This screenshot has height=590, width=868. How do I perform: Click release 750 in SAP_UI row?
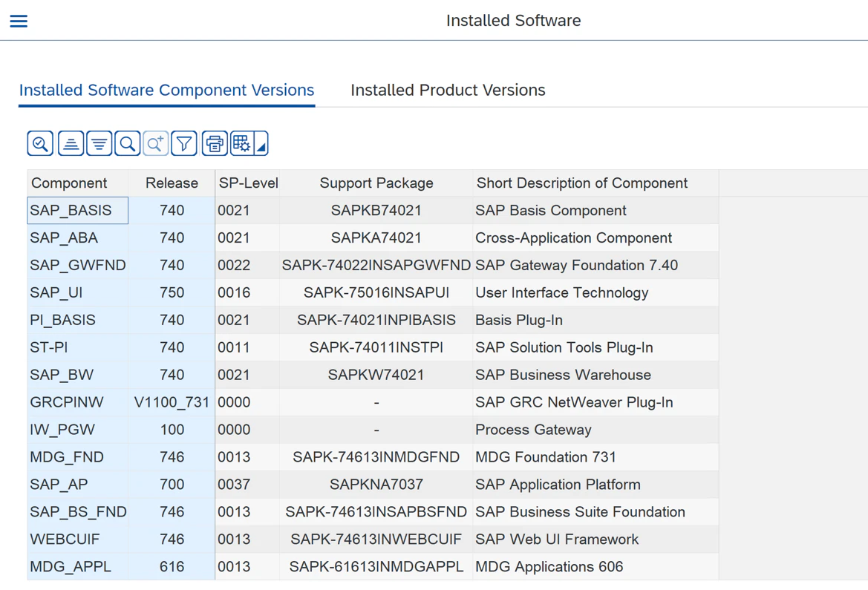tap(172, 293)
